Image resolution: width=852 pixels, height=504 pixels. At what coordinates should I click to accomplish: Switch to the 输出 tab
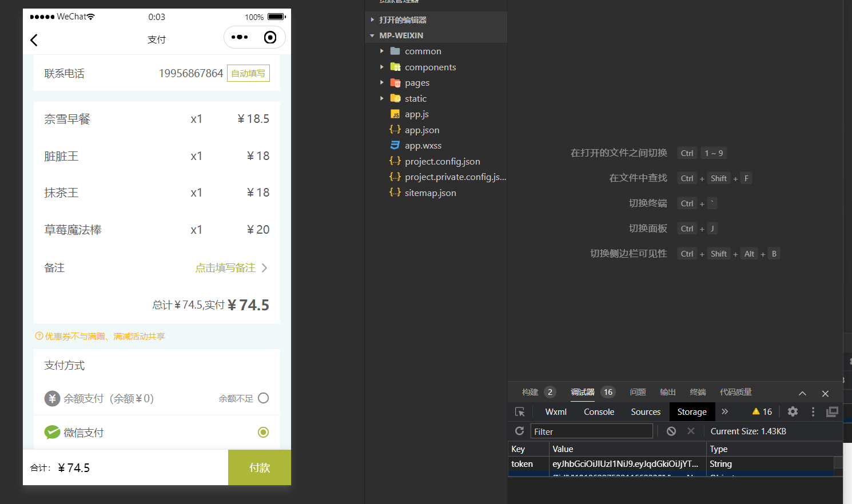point(668,392)
